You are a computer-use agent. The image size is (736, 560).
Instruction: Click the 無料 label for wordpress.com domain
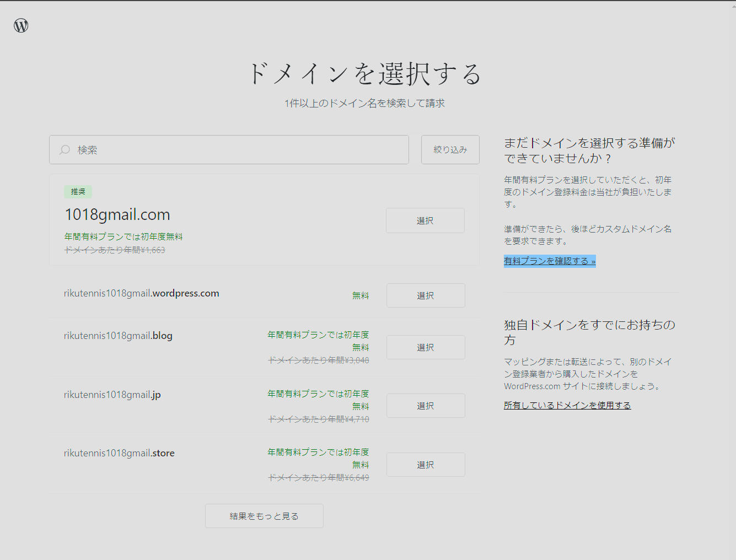click(361, 295)
